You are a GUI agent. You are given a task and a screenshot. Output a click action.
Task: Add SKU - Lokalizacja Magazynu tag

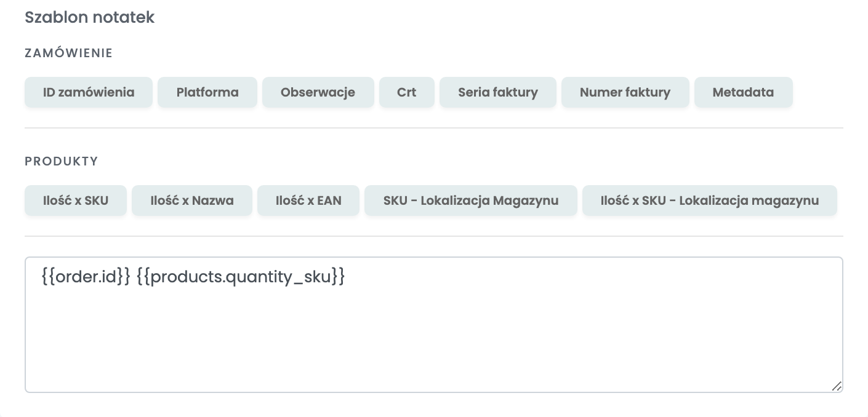coord(471,201)
